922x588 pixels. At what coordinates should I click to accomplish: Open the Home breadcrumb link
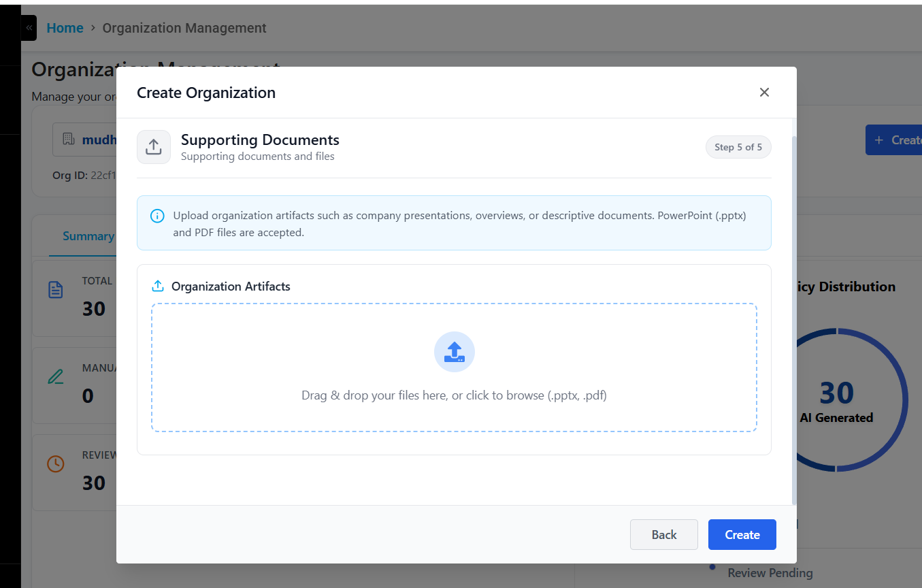[x=65, y=28]
